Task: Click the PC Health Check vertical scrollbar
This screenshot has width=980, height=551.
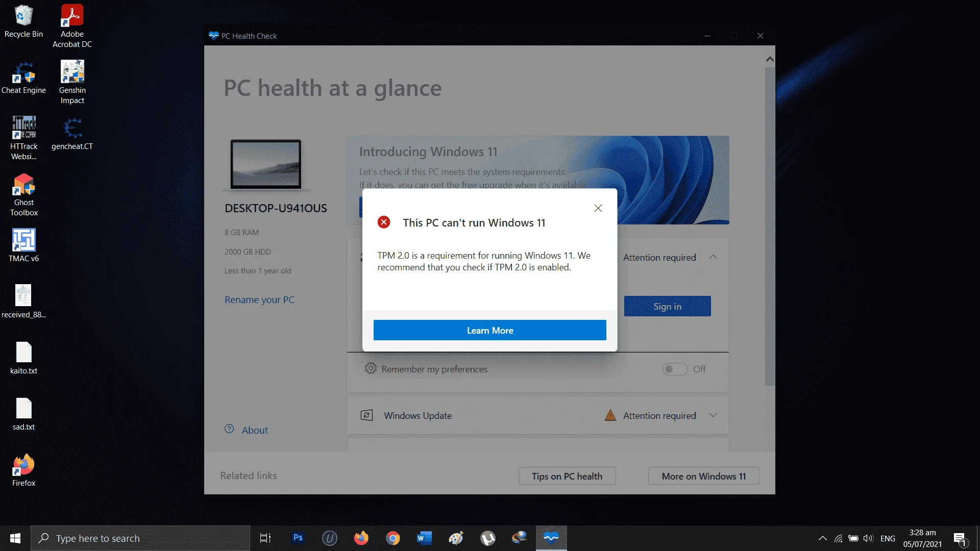Action: (x=770, y=227)
